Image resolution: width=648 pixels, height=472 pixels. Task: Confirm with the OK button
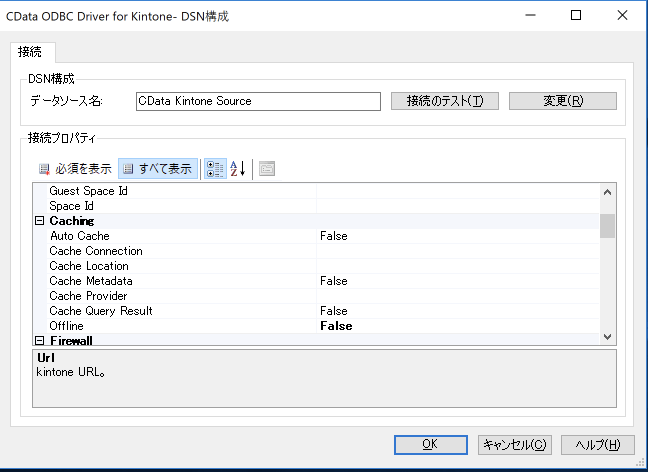[x=431, y=445]
